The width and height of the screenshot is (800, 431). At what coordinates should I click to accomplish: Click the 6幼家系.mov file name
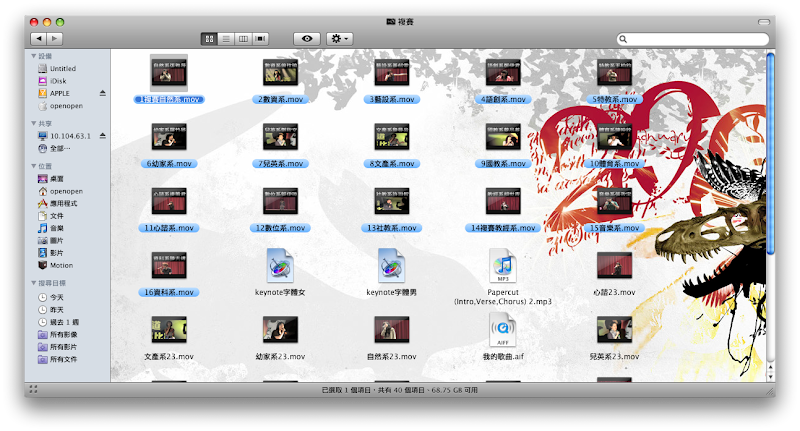click(x=169, y=164)
